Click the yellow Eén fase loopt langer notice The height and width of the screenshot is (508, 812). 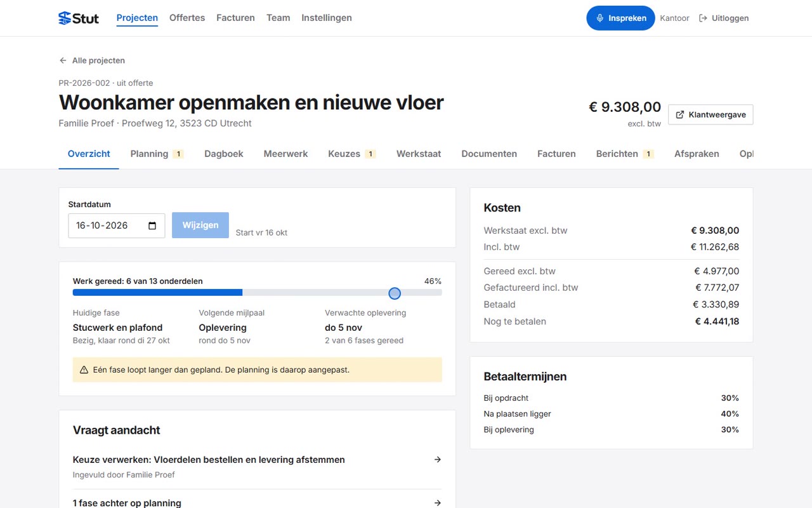click(258, 370)
